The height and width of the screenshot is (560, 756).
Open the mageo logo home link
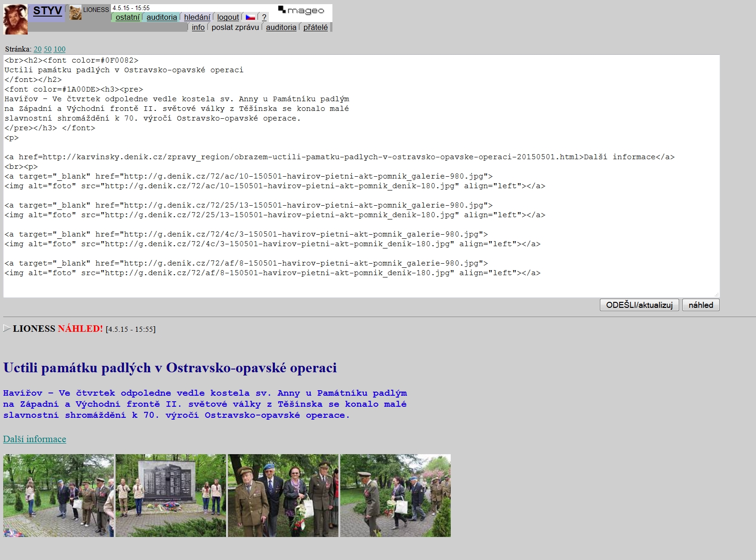point(301,11)
